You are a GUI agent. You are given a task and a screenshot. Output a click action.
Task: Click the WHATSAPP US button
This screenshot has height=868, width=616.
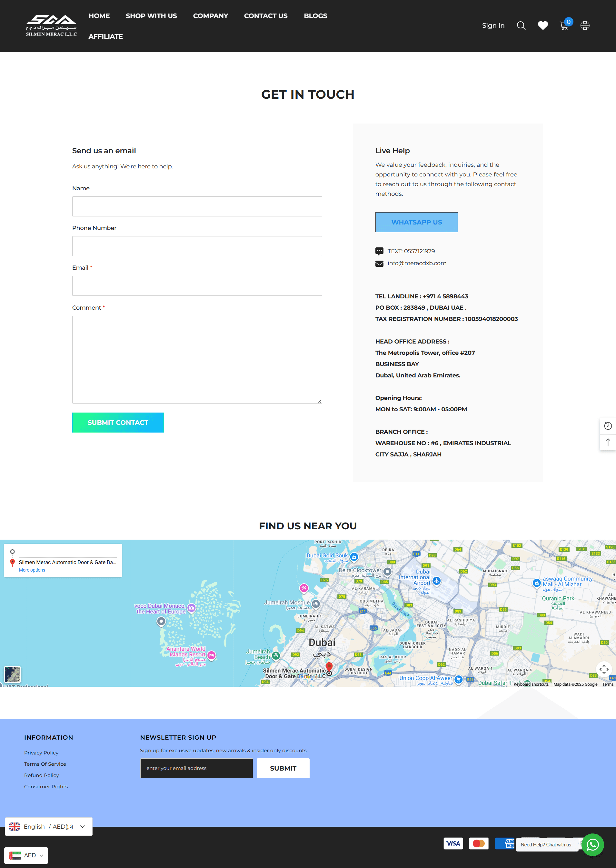[416, 222]
